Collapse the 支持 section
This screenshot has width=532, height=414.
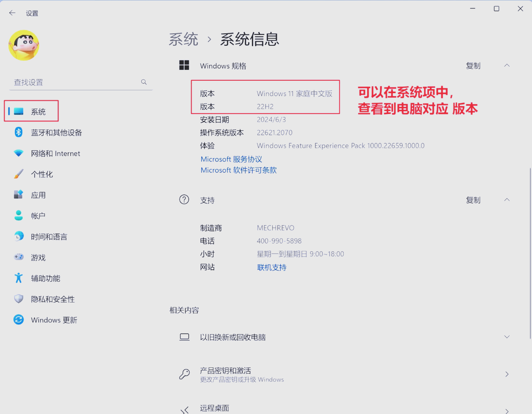tap(507, 200)
